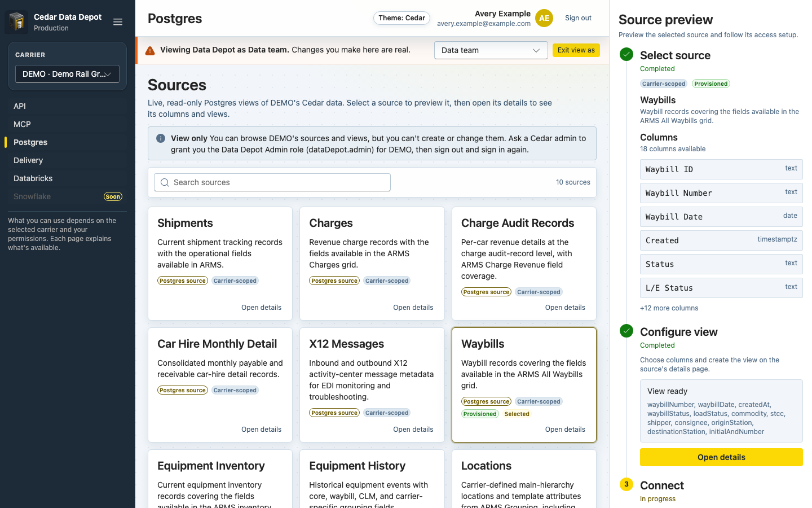812x508 pixels.
Task: Click the Created timestamptz column row
Action: 721,240
